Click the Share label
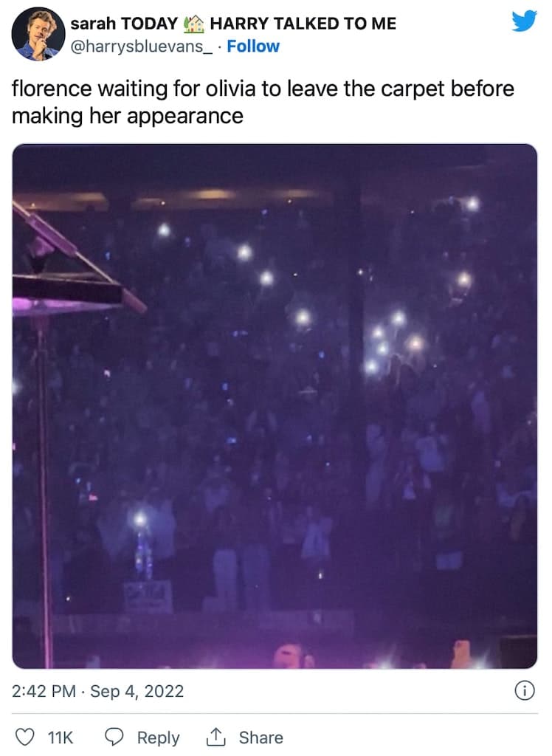The height and width of the screenshot is (756, 552). click(261, 738)
